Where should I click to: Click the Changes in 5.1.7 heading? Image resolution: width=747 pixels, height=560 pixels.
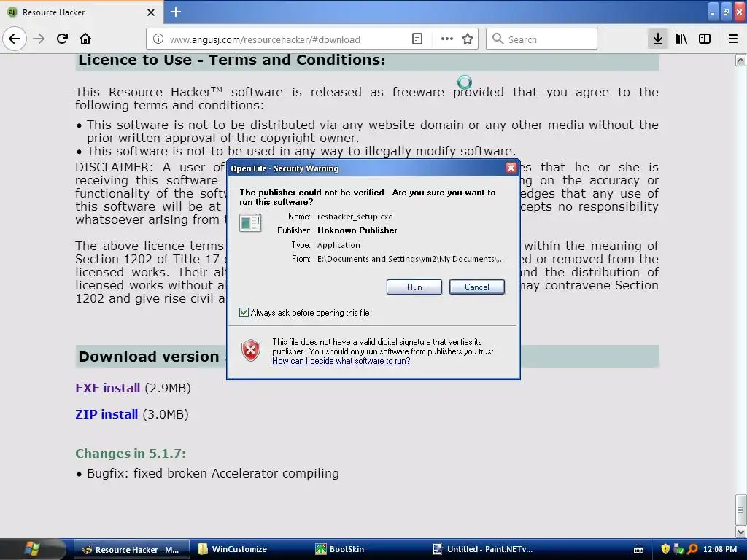coord(131,454)
